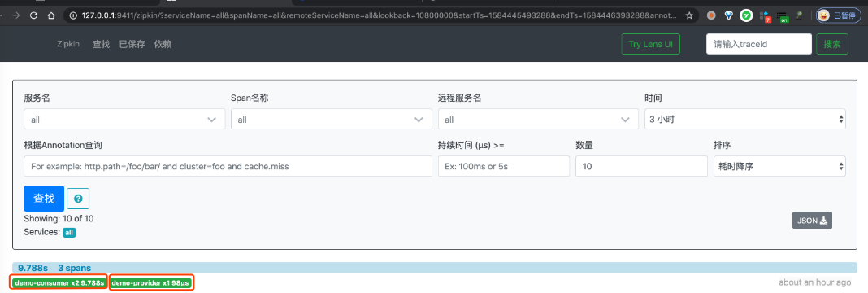This screenshot has width=868, height=293.
Task: Focus the 根据Annotation查询 input field
Action: 228,166
